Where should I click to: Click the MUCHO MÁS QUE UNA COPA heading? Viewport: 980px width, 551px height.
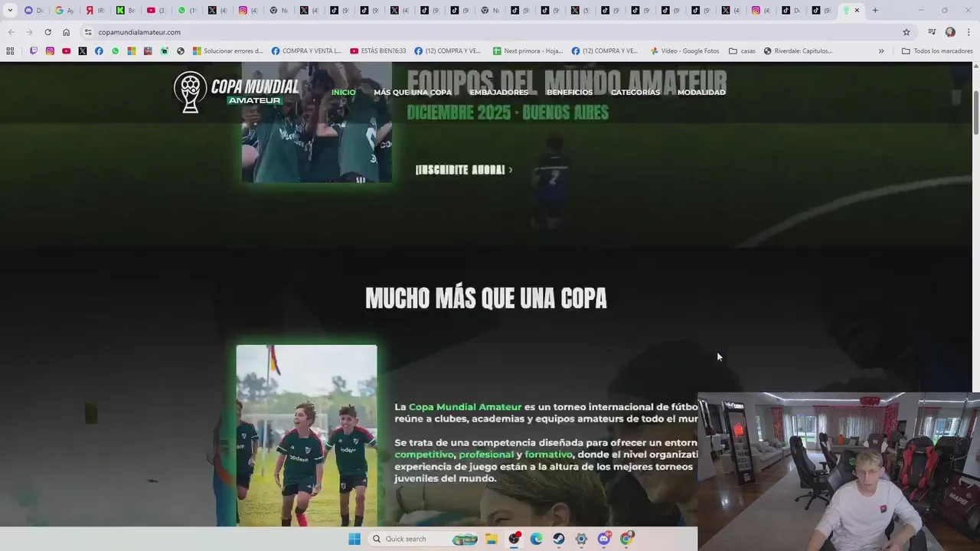point(486,298)
